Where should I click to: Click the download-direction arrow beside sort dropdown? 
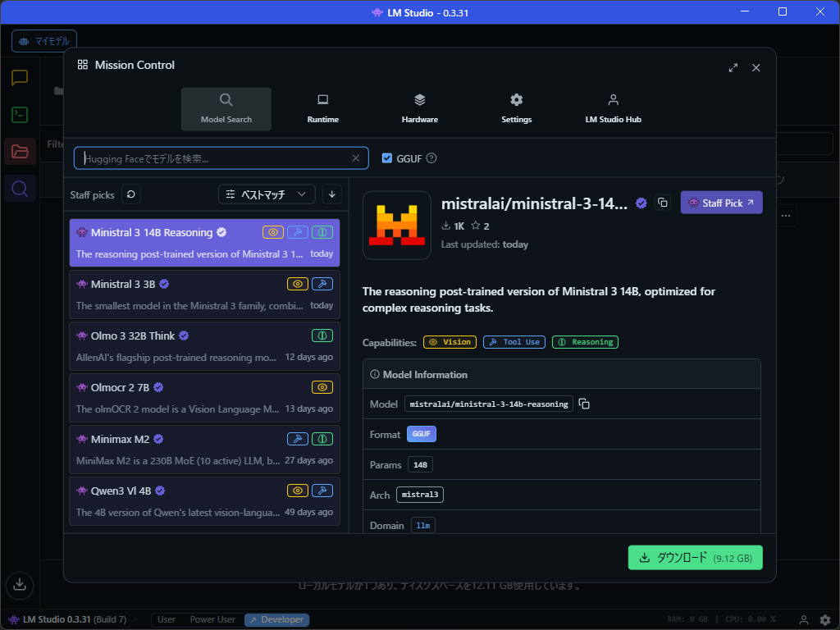click(x=331, y=194)
